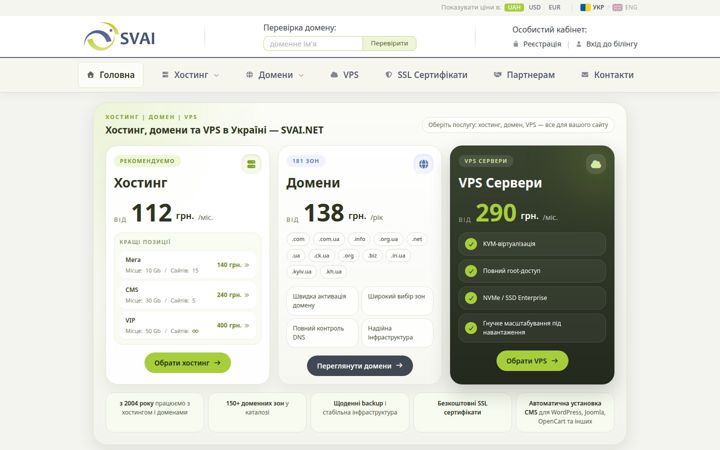This screenshot has width=720, height=450.
Task: Click the cloud icon on VPS Сервери card
Action: (596, 164)
